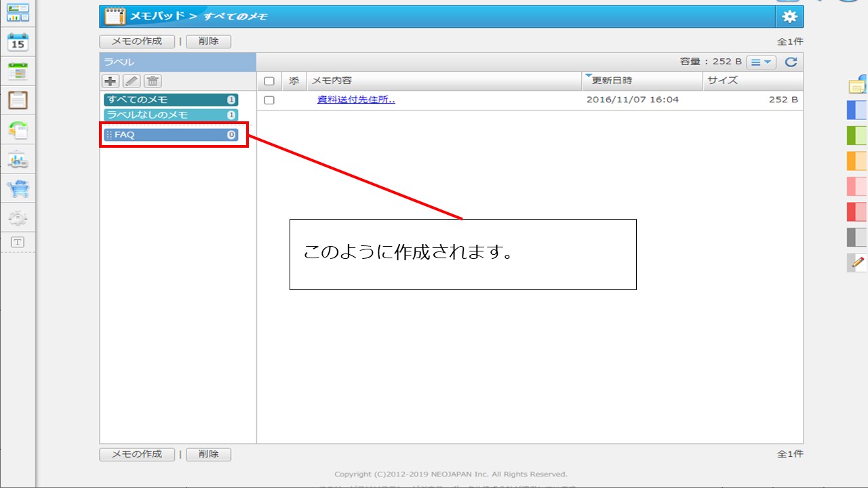This screenshot has height=488, width=868.
Task: Pick the orange sticky color swatch
Action: [857, 161]
